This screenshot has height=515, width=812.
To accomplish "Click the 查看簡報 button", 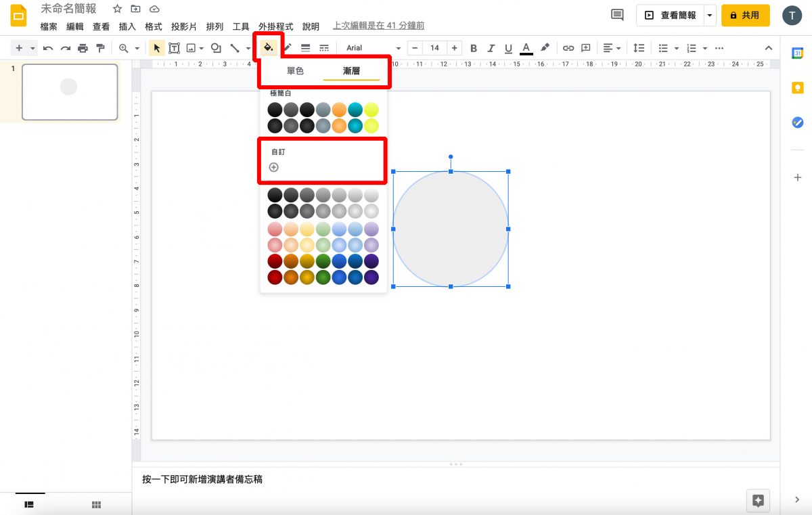I will [x=669, y=15].
